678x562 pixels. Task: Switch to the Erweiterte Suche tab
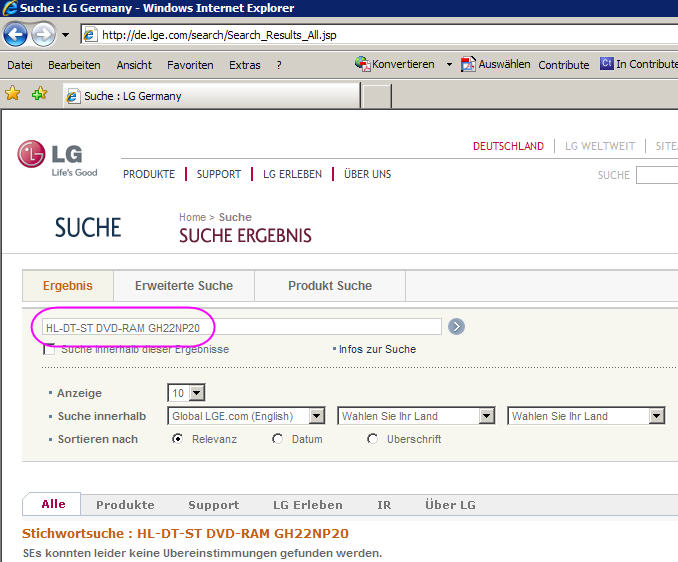(184, 286)
